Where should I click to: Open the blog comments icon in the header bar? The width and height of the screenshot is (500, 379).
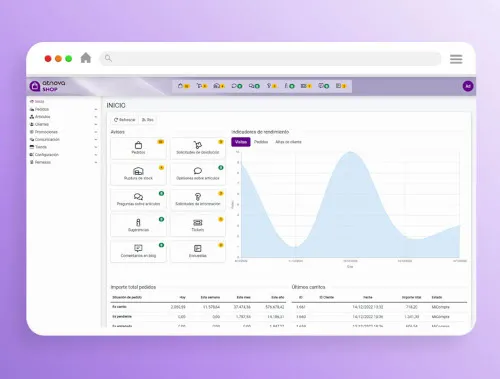coord(323,86)
